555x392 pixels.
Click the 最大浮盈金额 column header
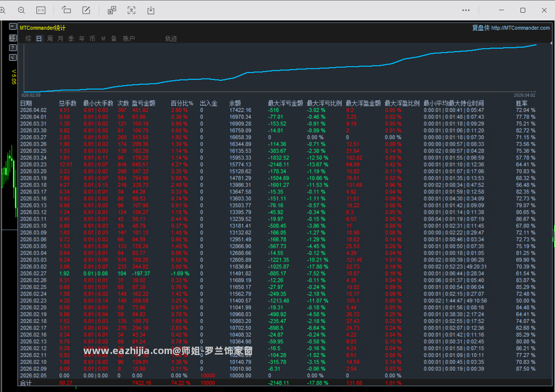click(363, 103)
